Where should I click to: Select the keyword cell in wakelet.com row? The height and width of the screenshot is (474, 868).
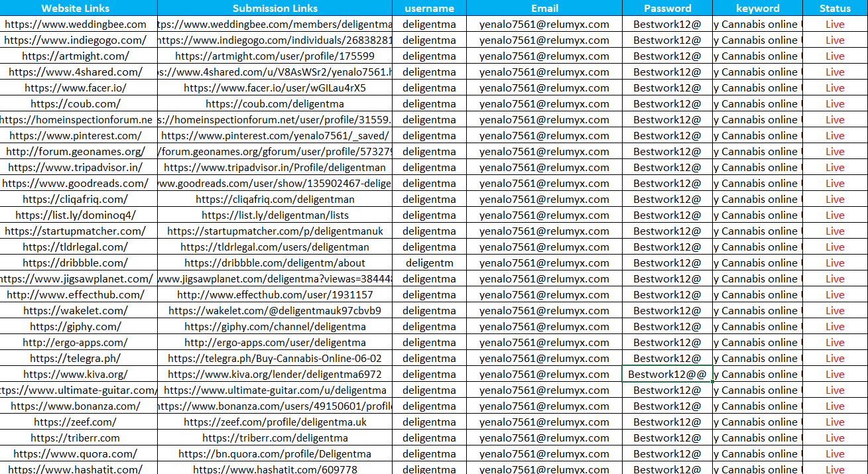click(x=757, y=311)
